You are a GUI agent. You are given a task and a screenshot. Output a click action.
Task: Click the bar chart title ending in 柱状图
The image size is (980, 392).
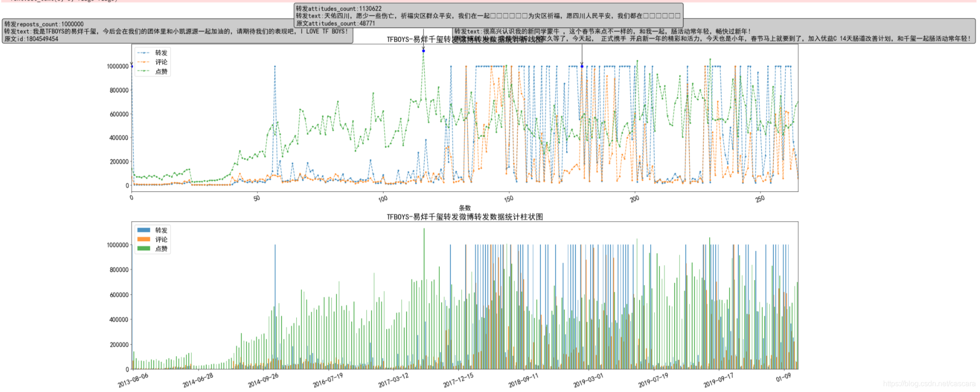coord(465,217)
